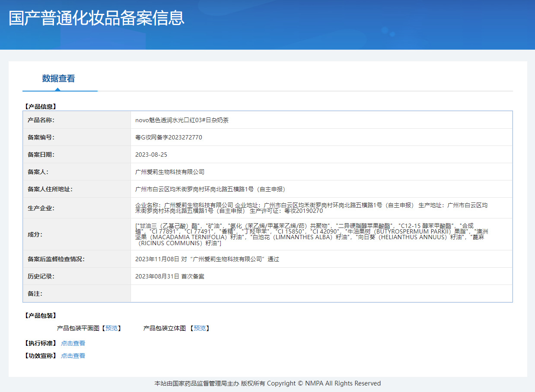This screenshot has width=535, height=392.
Task: Click the 生产企业 row label
Action: click(41, 208)
